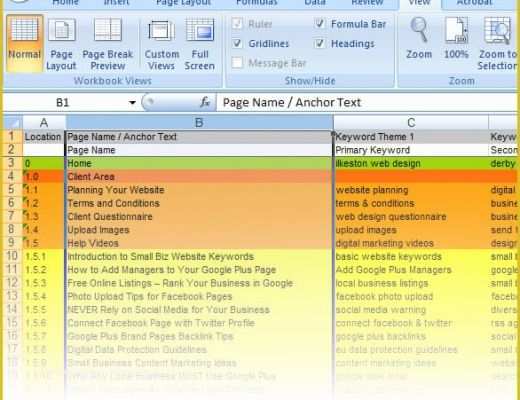This screenshot has height=400, width=520.
Task: Click cell 'Page Name' in row 2
Action: (199, 150)
